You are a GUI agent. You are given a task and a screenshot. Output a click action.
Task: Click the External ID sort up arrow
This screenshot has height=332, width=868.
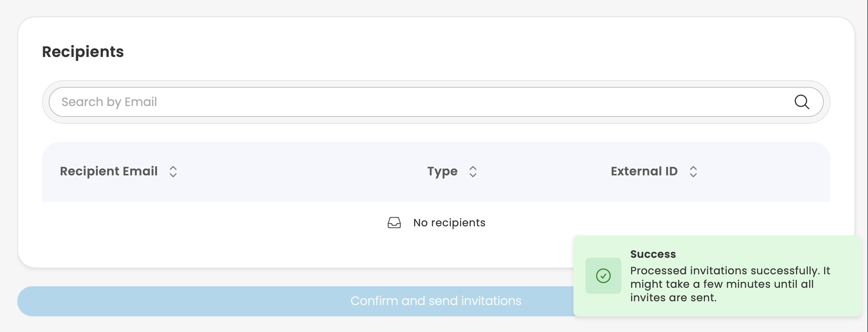(x=693, y=168)
